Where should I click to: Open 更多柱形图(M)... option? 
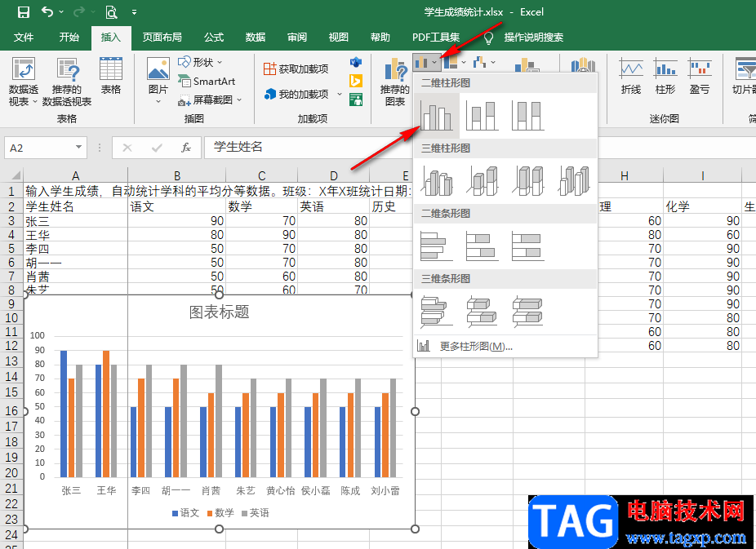tap(505, 346)
